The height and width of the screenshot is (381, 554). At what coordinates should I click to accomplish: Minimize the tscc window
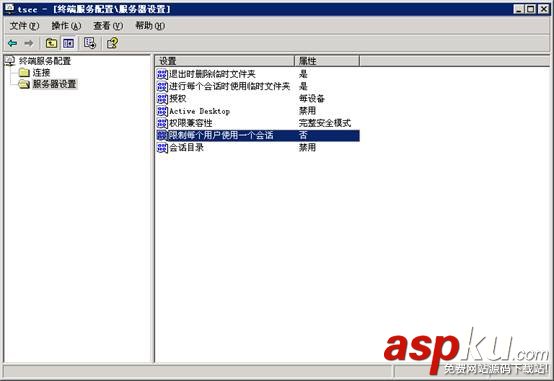(519, 9)
